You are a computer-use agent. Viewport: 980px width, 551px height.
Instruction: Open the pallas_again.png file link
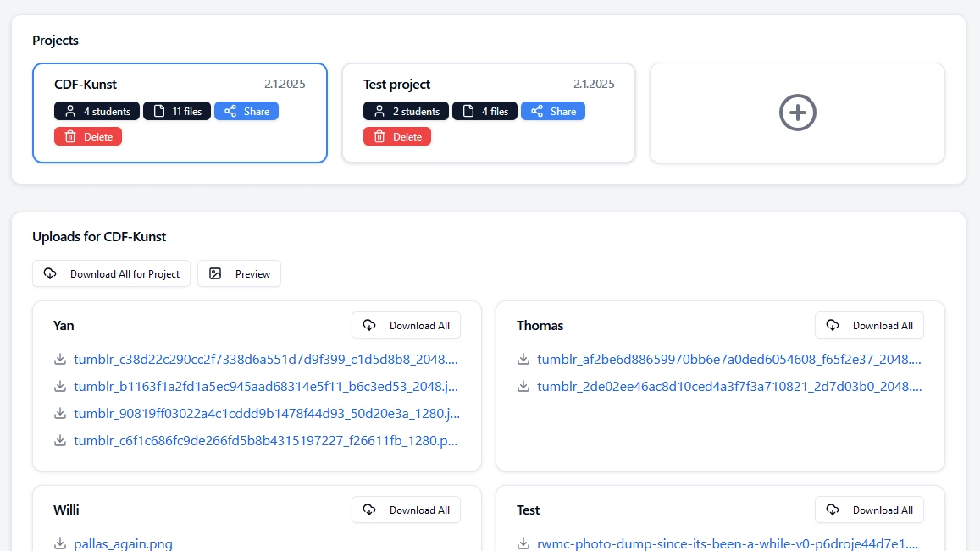click(x=123, y=544)
